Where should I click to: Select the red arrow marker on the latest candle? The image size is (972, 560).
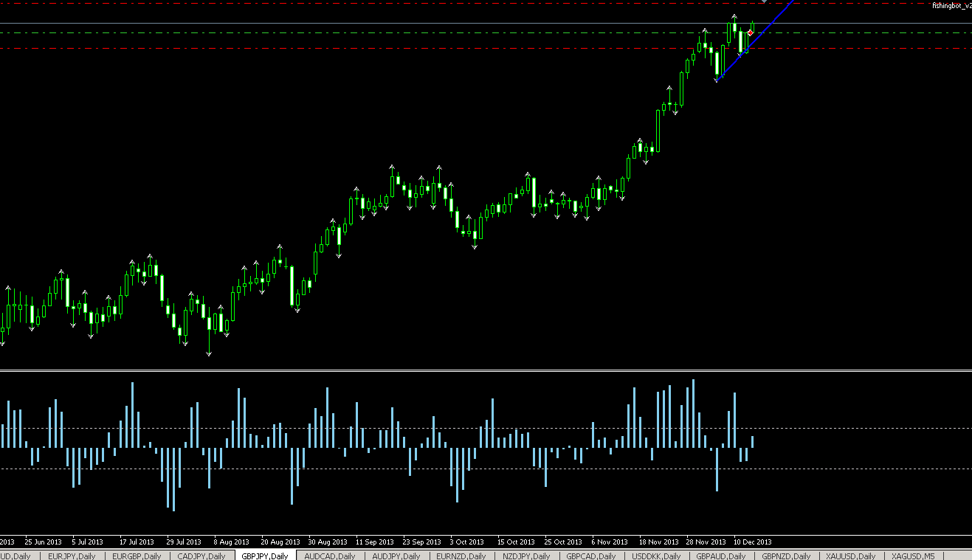751,32
